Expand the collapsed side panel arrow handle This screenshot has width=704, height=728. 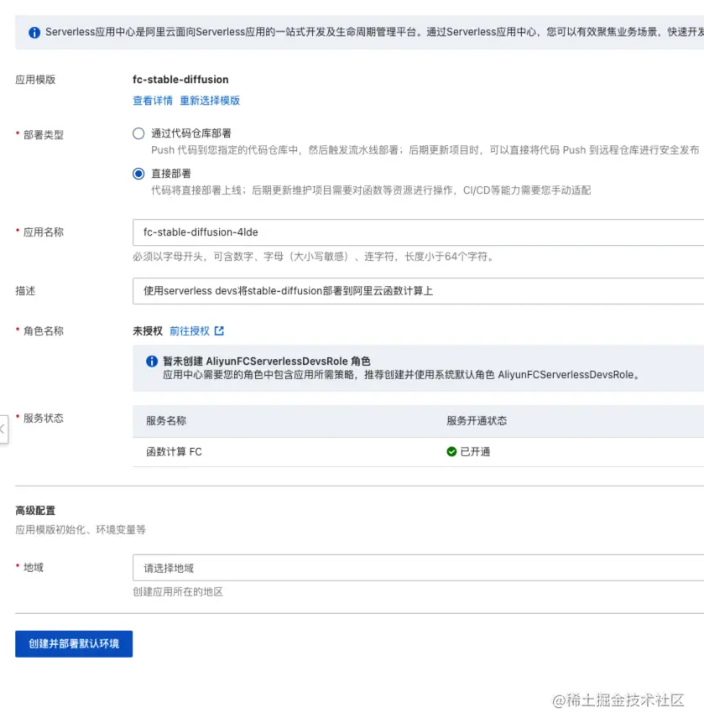coord(3,429)
